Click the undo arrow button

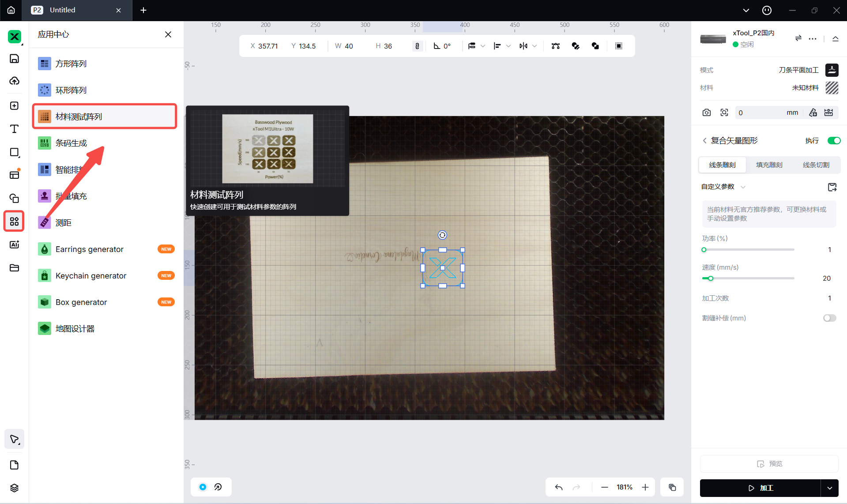pos(559,487)
